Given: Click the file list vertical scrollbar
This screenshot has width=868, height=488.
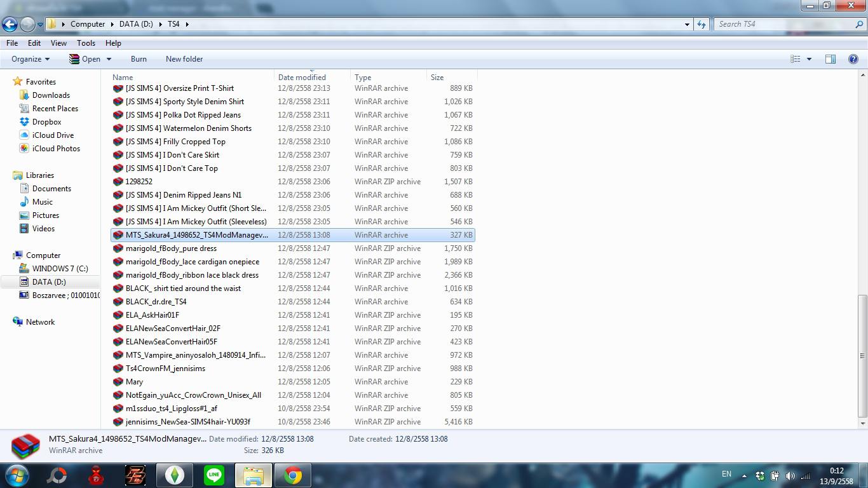Looking at the screenshot, I should point(862,355).
